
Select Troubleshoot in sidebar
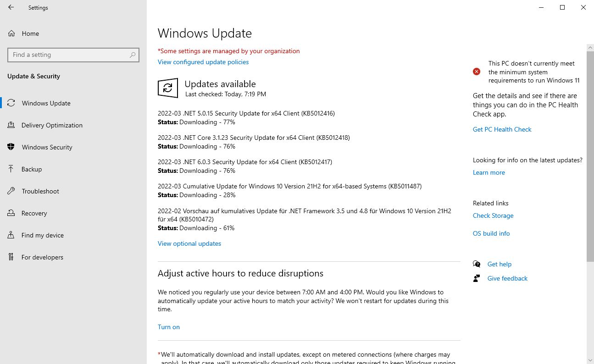[x=73, y=191]
